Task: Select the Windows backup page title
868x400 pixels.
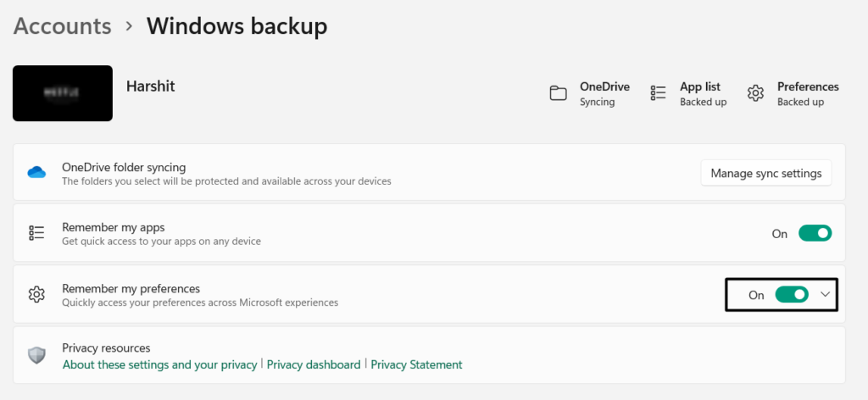Action: [236, 26]
